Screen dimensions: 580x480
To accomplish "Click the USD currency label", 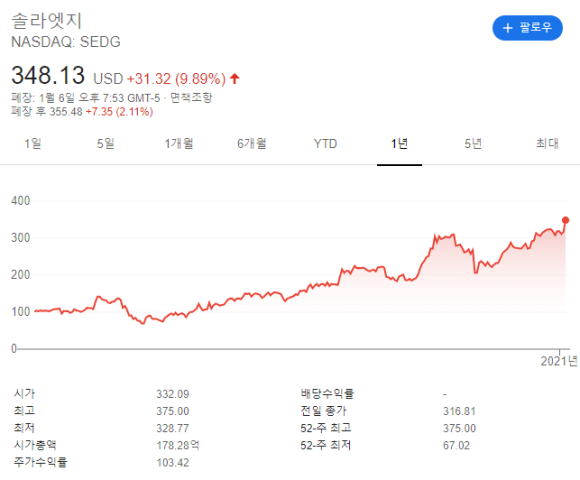I will (x=108, y=79).
